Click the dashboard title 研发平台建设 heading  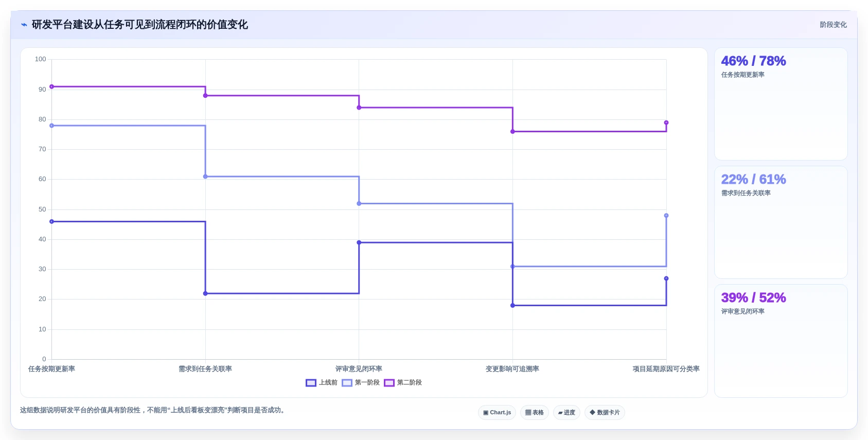click(x=140, y=25)
